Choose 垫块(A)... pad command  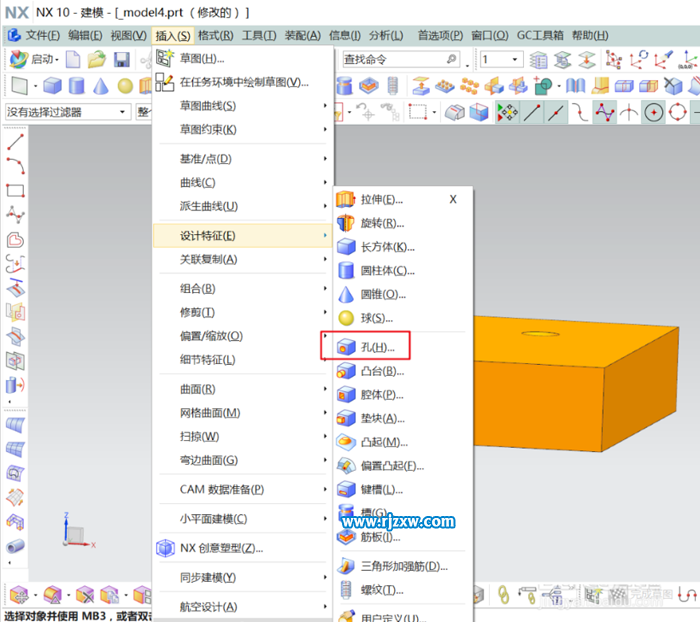point(403,418)
